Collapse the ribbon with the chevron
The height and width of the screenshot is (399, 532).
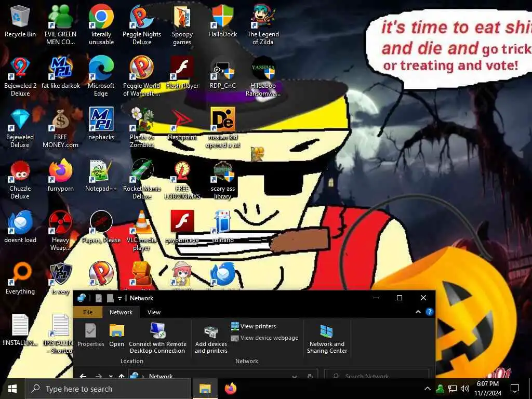pyautogui.click(x=418, y=312)
